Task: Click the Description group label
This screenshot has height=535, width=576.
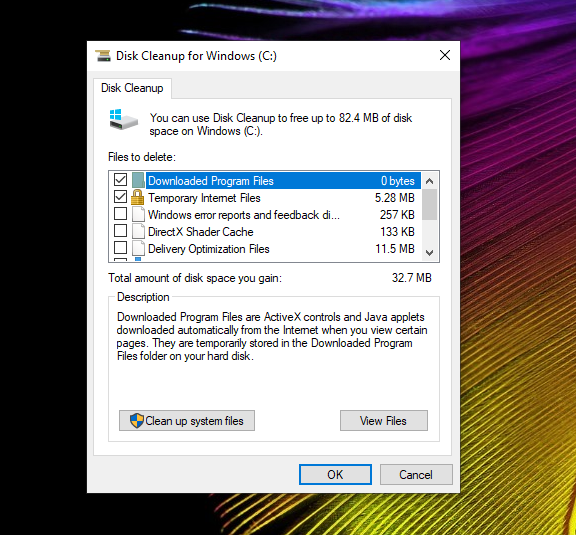Action: click(x=143, y=297)
